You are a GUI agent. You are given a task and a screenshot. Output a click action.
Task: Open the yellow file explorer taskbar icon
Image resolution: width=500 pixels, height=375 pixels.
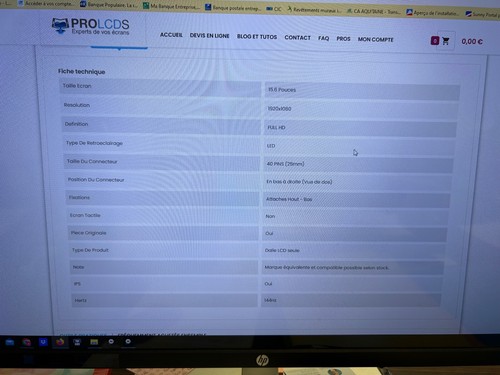click(x=94, y=342)
